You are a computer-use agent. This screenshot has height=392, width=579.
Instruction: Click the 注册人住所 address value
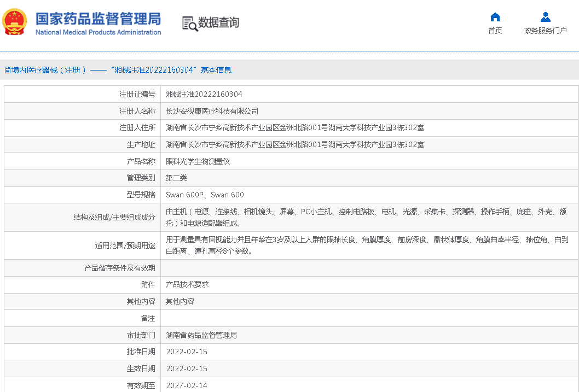click(294, 127)
